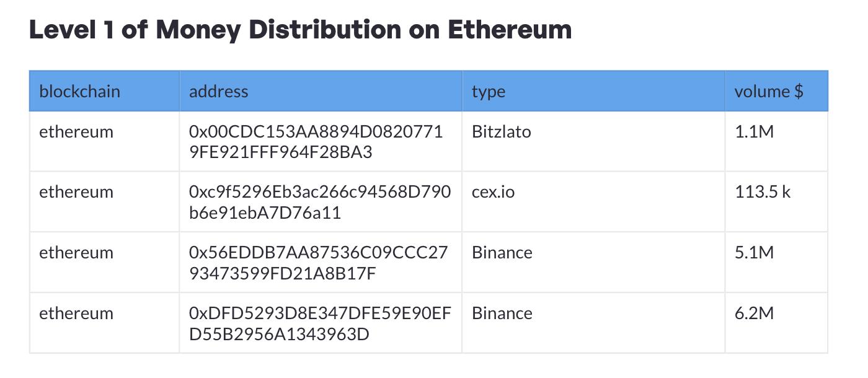The width and height of the screenshot is (868, 378).
Task: Click the address column header
Action: pos(218,91)
